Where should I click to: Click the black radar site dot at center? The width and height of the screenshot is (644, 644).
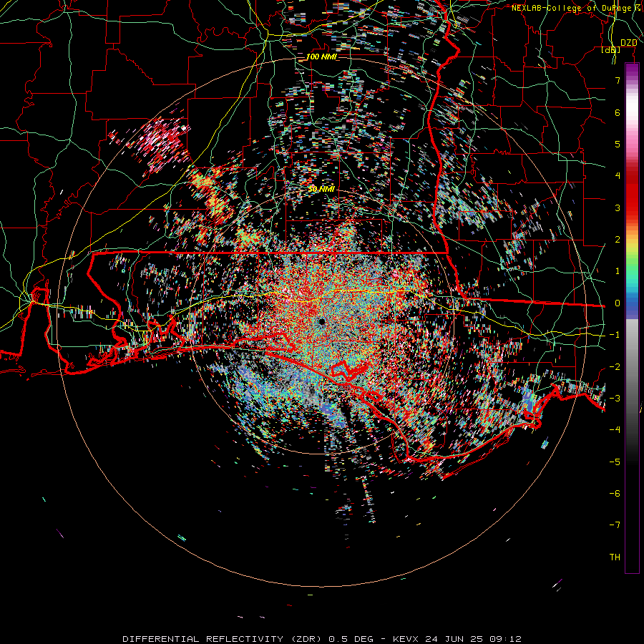(321, 321)
